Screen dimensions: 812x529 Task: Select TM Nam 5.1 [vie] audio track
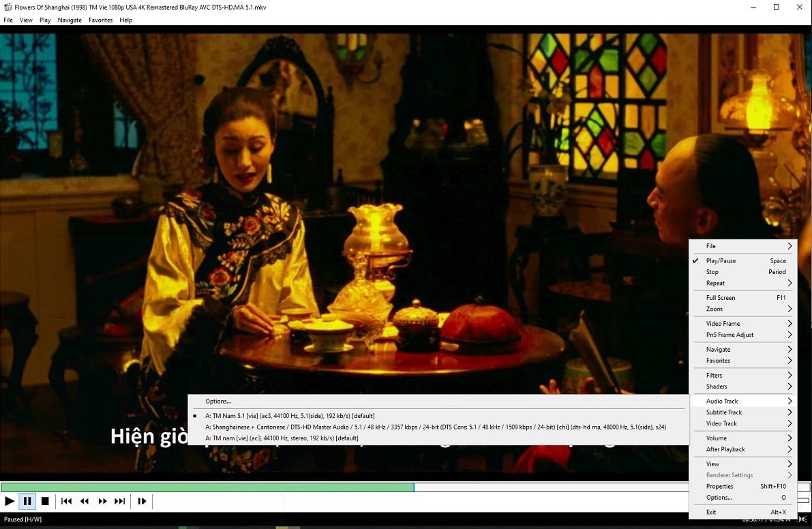[x=438, y=416]
